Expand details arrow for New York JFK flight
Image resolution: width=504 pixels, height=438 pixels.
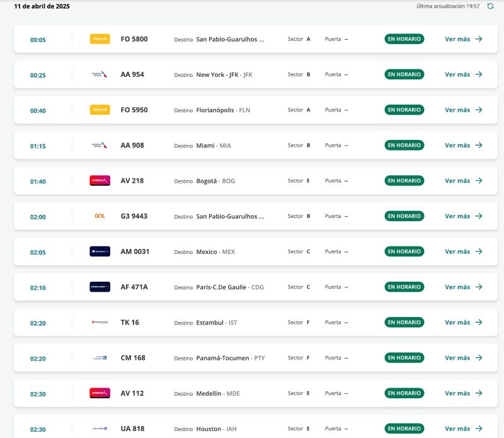479,74
